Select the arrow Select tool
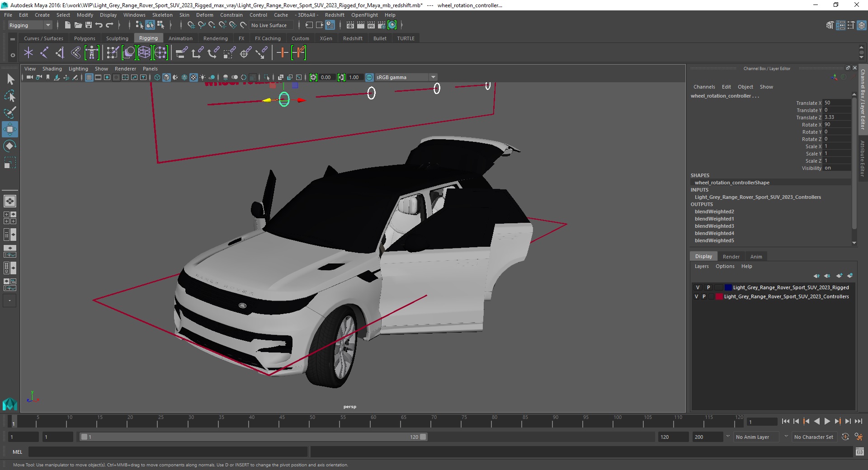The width and height of the screenshot is (868, 470). point(10,80)
